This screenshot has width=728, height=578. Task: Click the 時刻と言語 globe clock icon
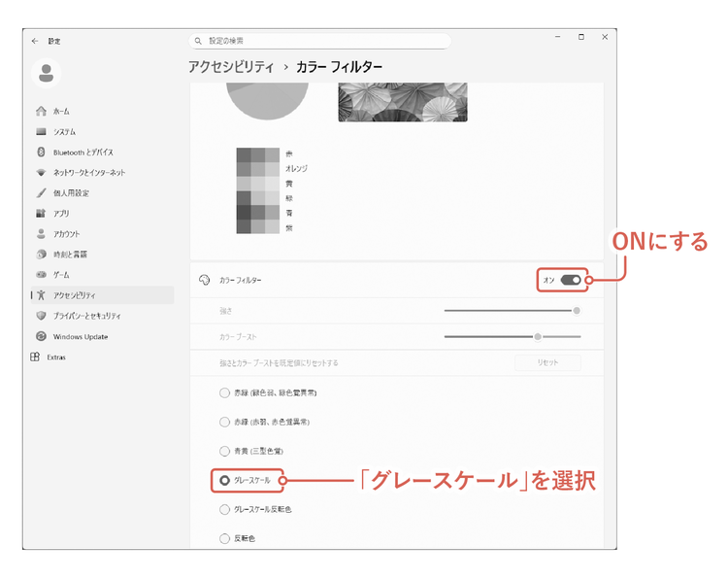coord(42,255)
